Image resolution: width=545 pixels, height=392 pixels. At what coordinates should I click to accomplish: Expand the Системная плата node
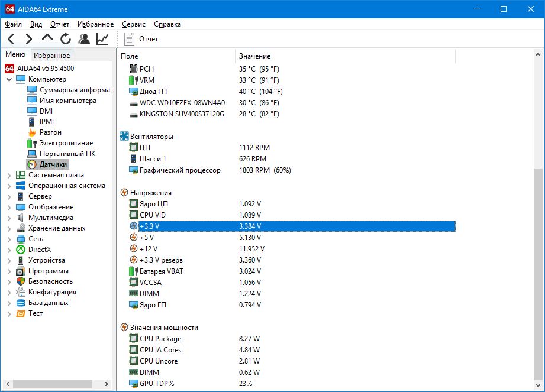(x=9, y=176)
